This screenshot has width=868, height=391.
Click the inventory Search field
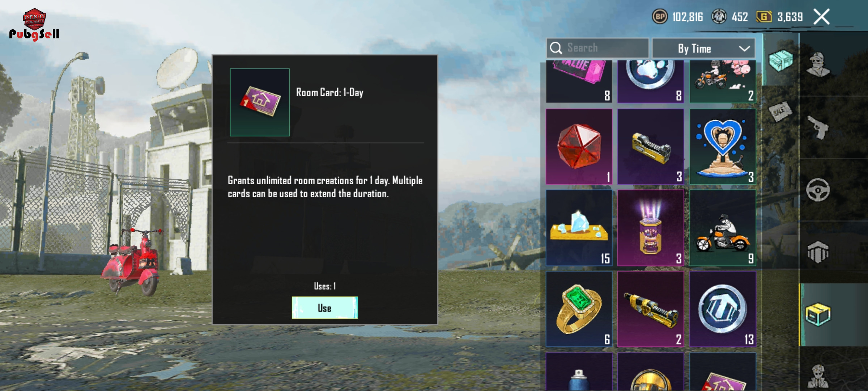click(x=597, y=48)
